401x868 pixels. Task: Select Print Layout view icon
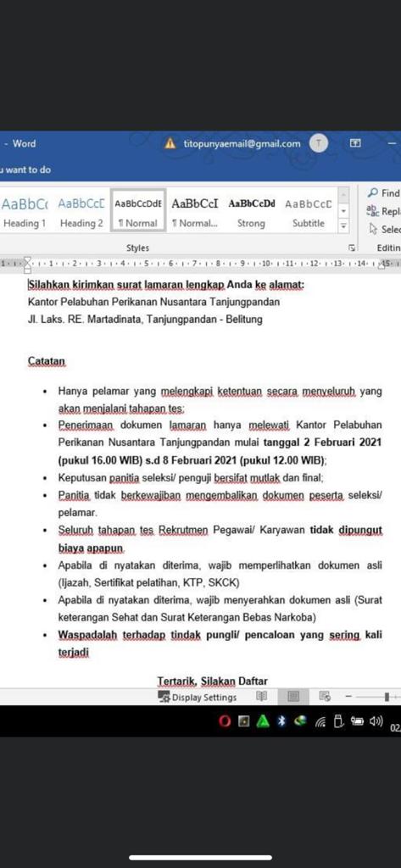point(293,697)
